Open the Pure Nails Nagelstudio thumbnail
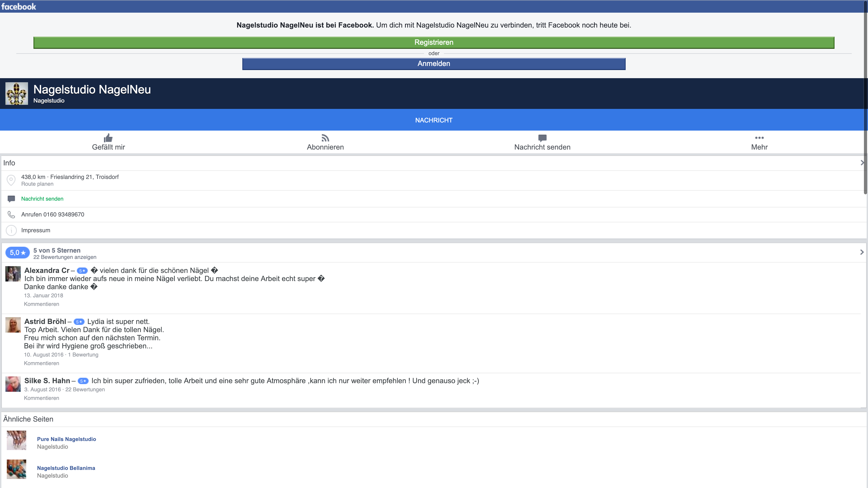This screenshot has height=488, width=868. click(17, 440)
